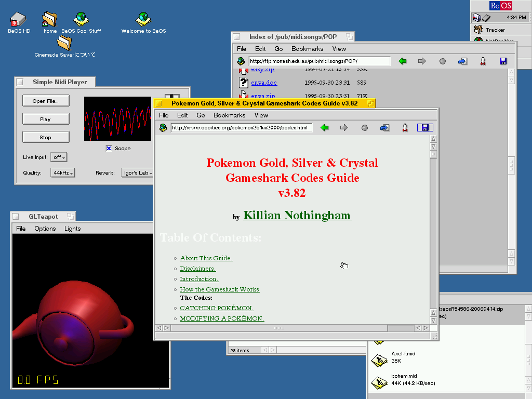Open the Reverb dropdown showing Igor's Lab
Image resolution: width=532 pixels, height=399 pixels.
[x=137, y=172]
